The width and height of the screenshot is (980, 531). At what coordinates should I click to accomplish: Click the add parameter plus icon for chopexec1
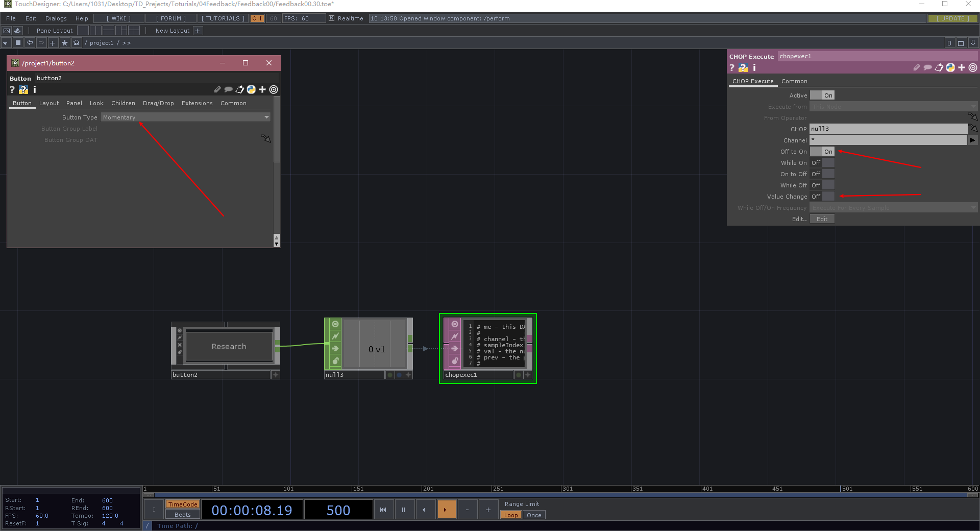[961, 67]
